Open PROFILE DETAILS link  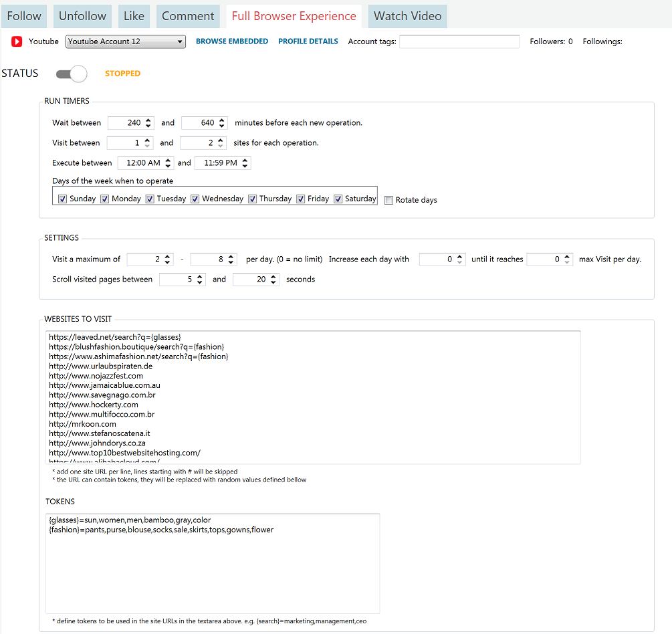[308, 41]
